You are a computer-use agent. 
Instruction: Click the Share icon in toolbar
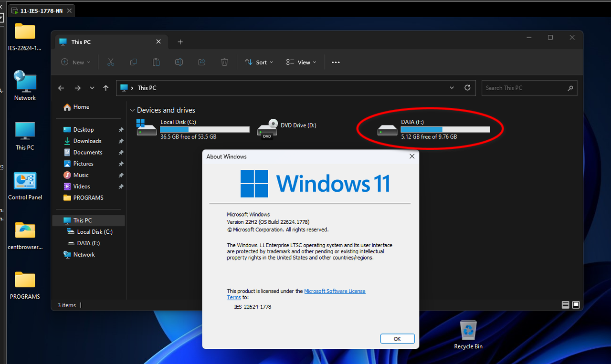click(201, 62)
